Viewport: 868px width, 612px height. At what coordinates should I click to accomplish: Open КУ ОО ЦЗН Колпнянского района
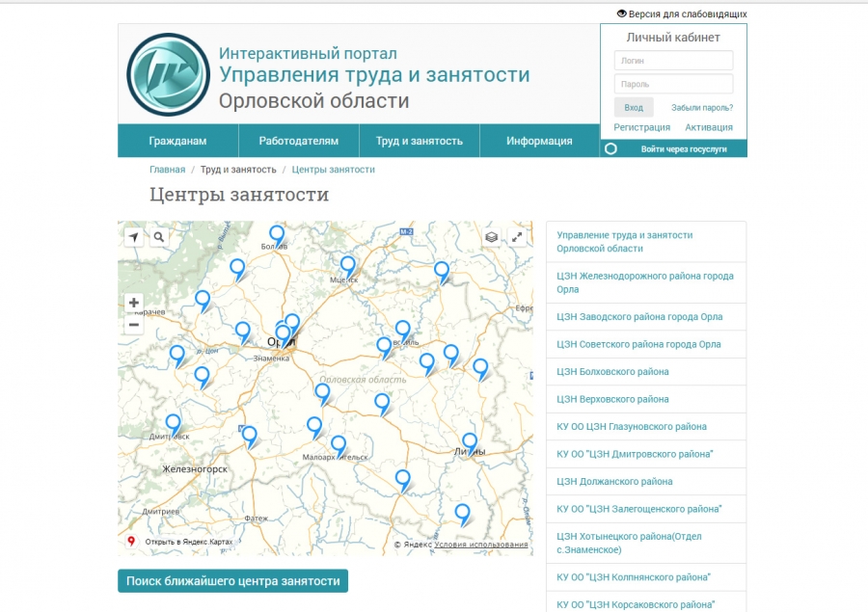[x=646, y=577]
